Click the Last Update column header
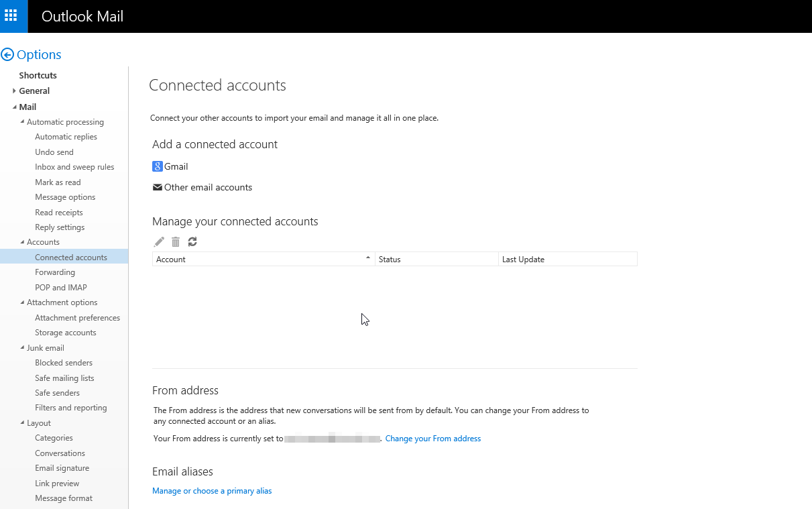This screenshot has height=509, width=812. 567,260
